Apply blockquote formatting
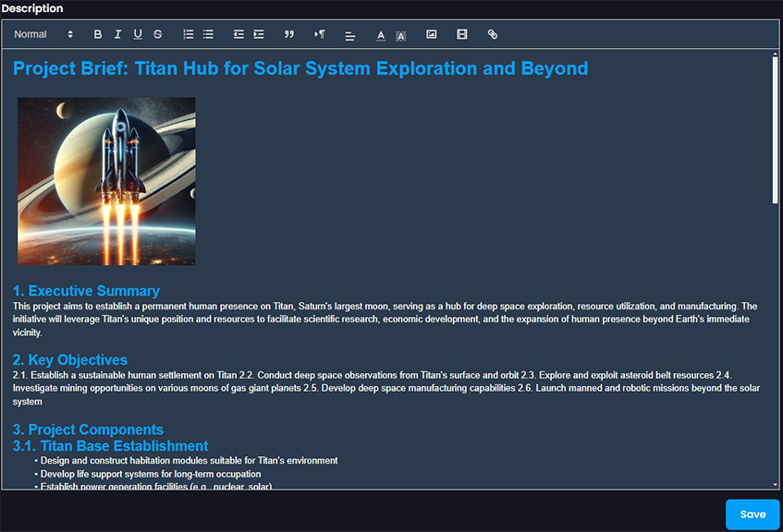783x532 pixels. 289,34
